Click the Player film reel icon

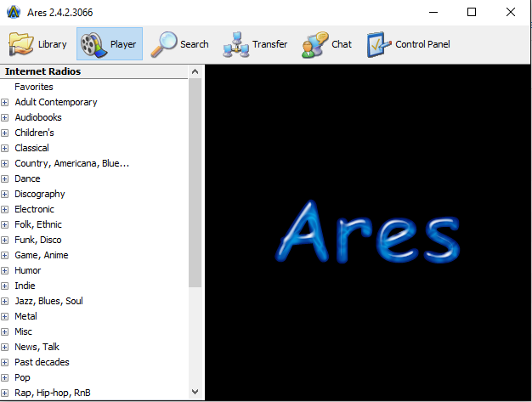tap(93, 45)
